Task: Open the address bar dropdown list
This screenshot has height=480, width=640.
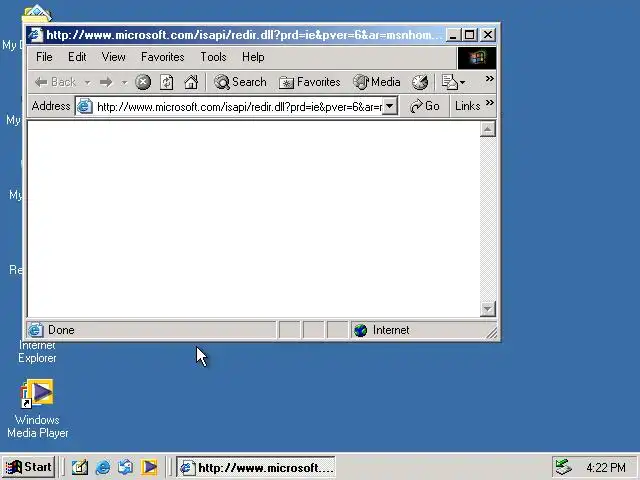Action: 390,106
